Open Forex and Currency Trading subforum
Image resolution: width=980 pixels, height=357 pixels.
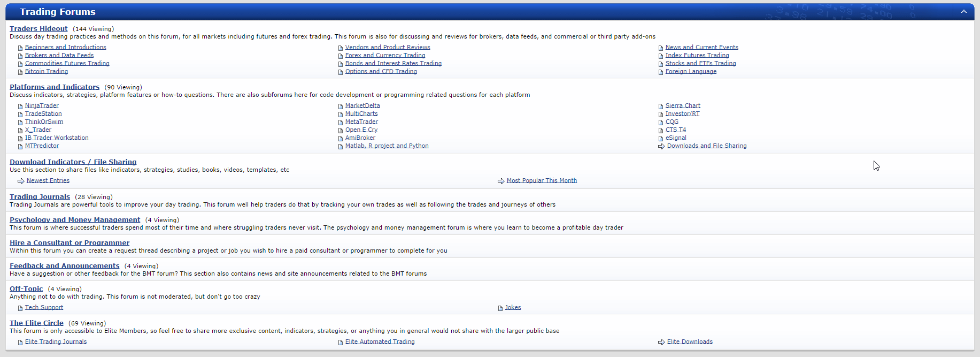click(x=385, y=55)
